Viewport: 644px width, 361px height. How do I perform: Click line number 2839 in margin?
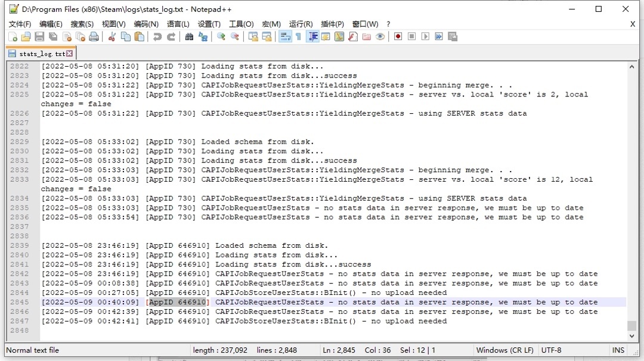[19, 245]
